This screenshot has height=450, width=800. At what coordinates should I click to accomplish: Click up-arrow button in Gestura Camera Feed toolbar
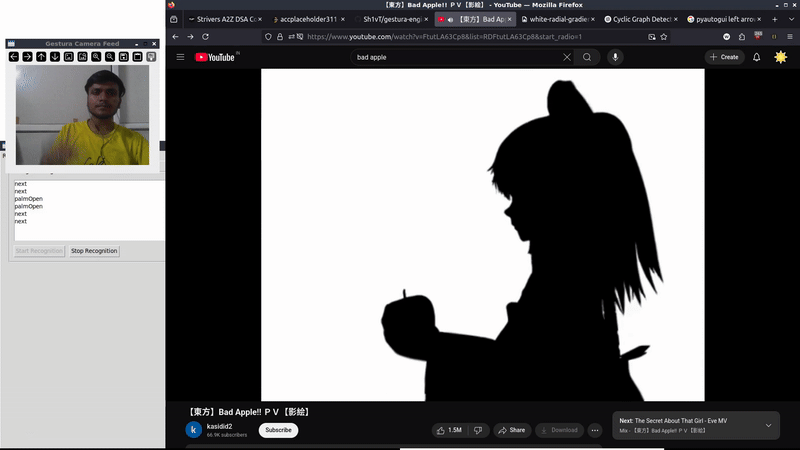pyautogui.click(x=41, y=57)
